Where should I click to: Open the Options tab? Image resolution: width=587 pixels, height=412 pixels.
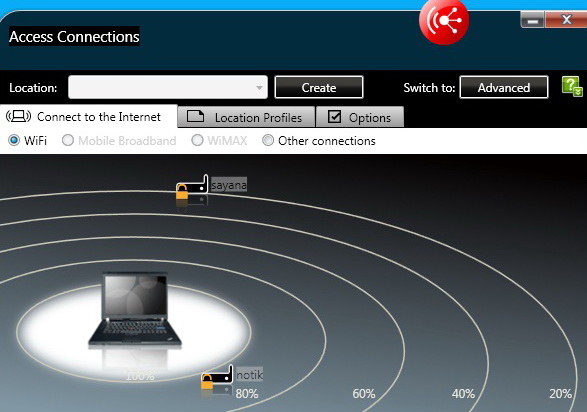point(360,117)
